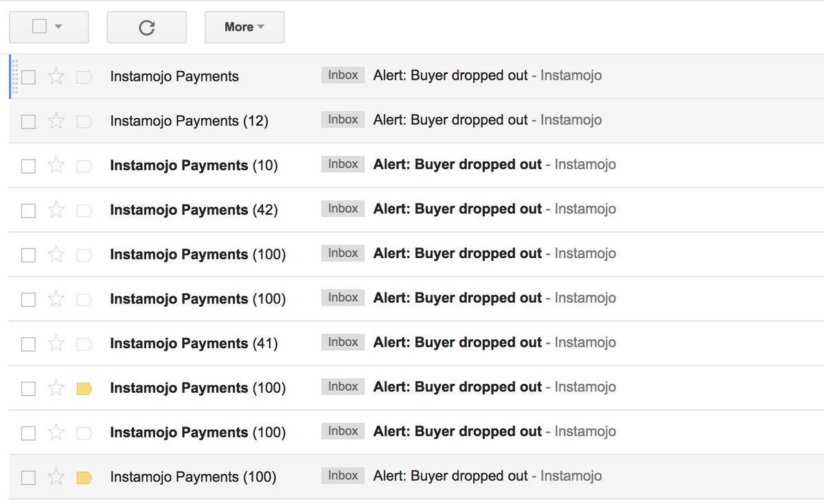Click the Inbox label on the thread without a count
824x504 pixels.
click(343, 75)
